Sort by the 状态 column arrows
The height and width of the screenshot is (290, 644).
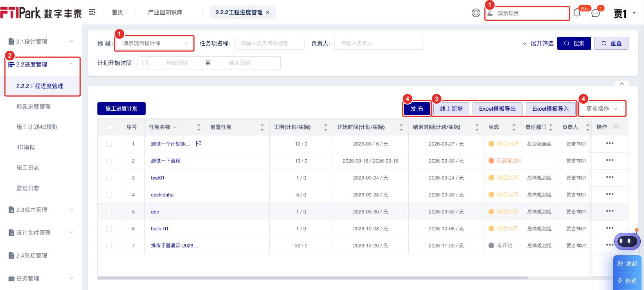point(514,127)
